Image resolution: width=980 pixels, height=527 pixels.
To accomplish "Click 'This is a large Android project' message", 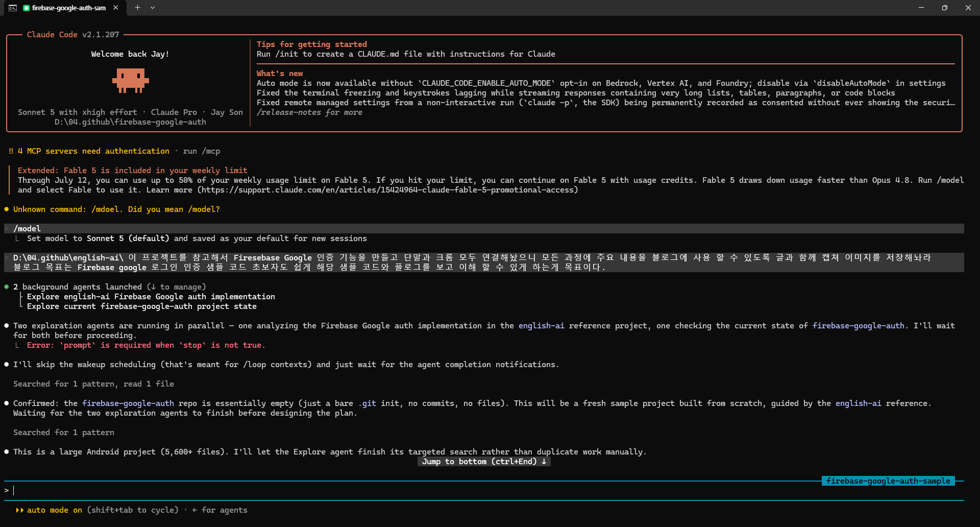I will click(329, 452).
